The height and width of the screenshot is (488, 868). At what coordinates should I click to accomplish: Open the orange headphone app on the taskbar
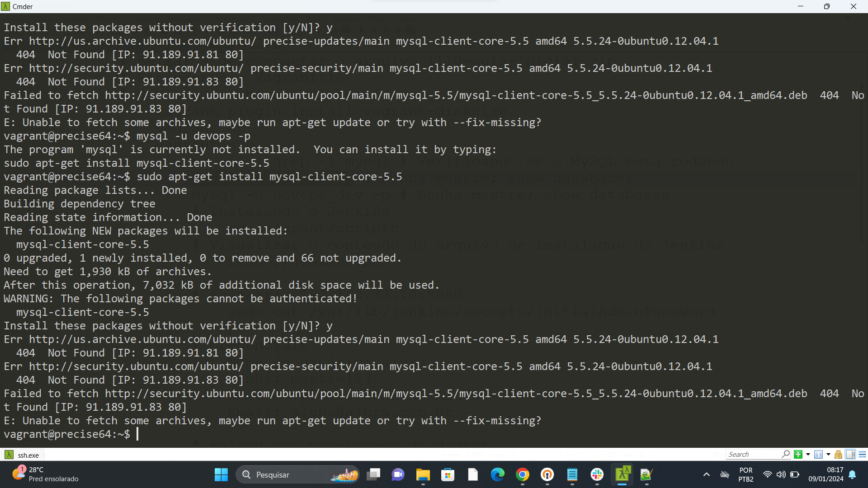[547, 475]
